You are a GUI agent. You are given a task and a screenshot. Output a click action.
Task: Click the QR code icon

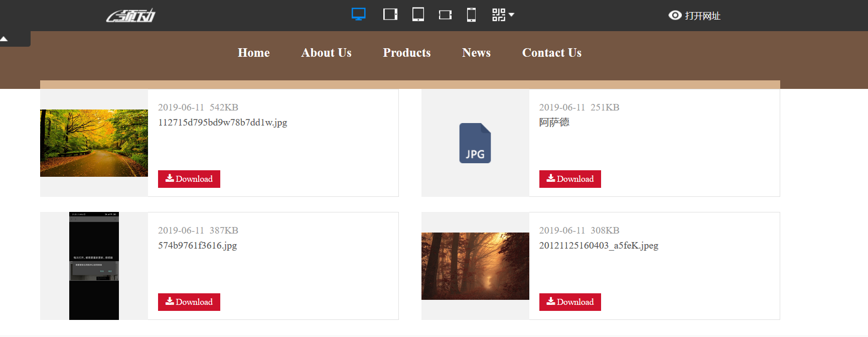click(498, 15)
